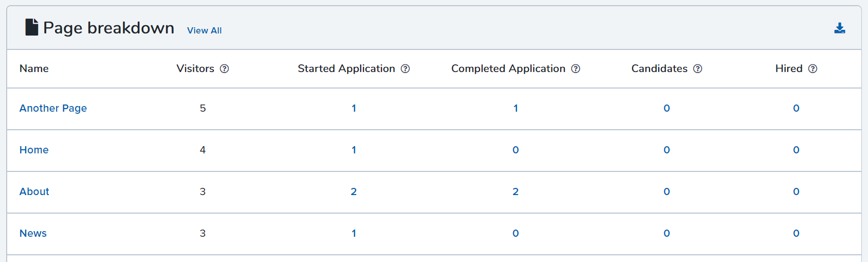Click Hired count in the News row
Screen dimensions: 868x262
tap(796, 233)
